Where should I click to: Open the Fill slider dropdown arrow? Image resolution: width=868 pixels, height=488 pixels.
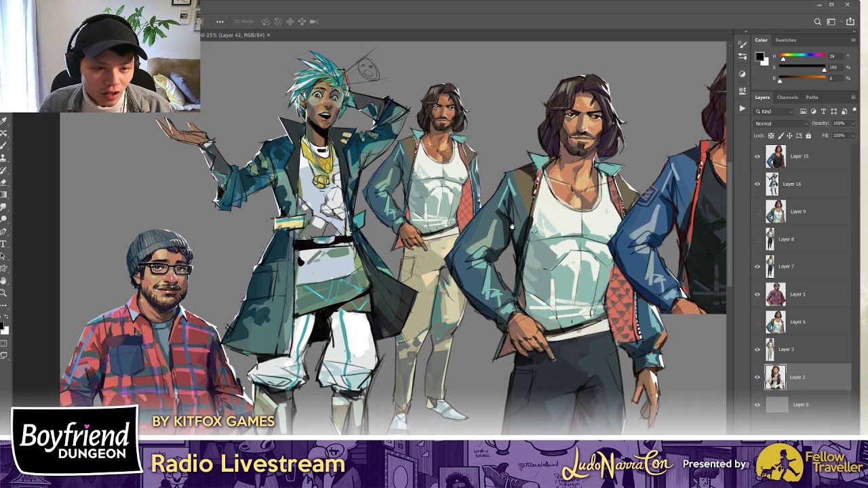[x=853, y=136]
